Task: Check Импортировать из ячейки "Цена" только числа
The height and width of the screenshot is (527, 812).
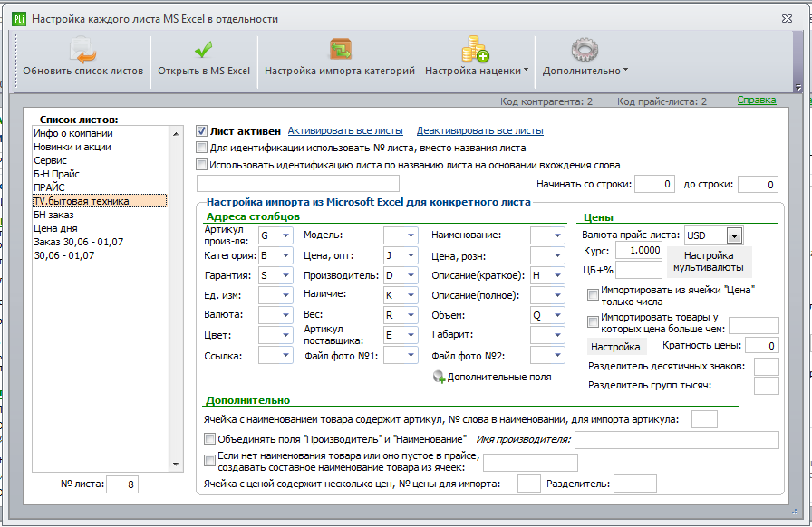Action: point(593,295)
